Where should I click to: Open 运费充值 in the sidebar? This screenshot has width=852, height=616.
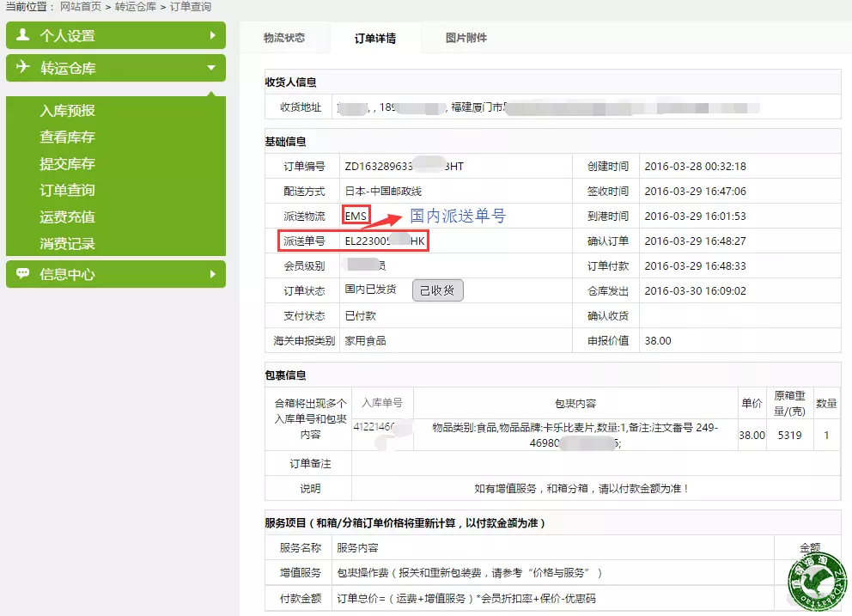67,217
